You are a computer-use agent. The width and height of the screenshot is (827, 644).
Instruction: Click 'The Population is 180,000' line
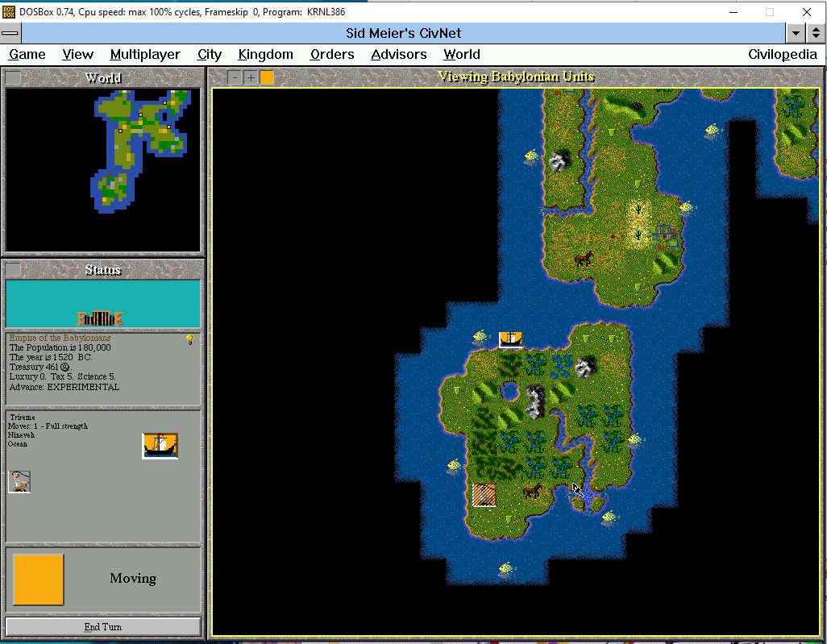pos(60,347)
